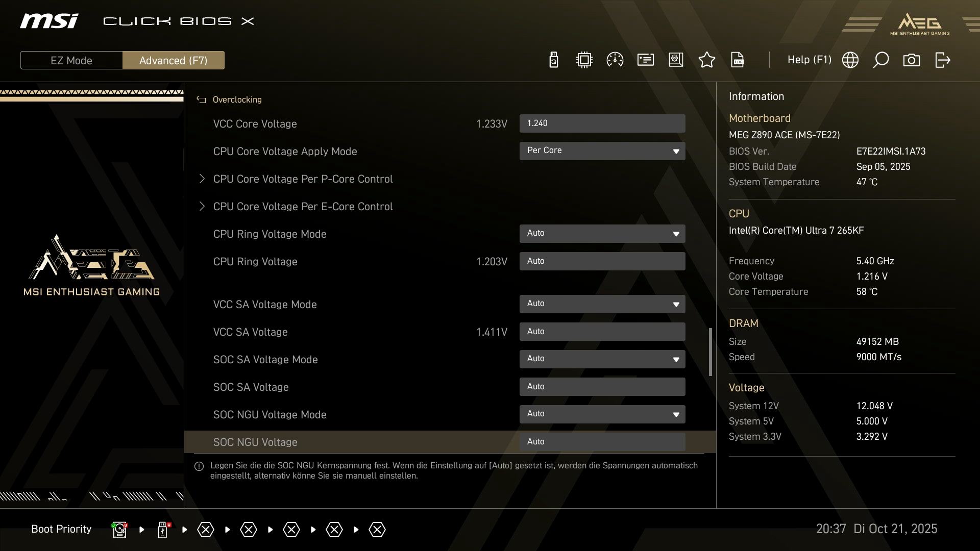Click the exit door icon

click(942, 60)
